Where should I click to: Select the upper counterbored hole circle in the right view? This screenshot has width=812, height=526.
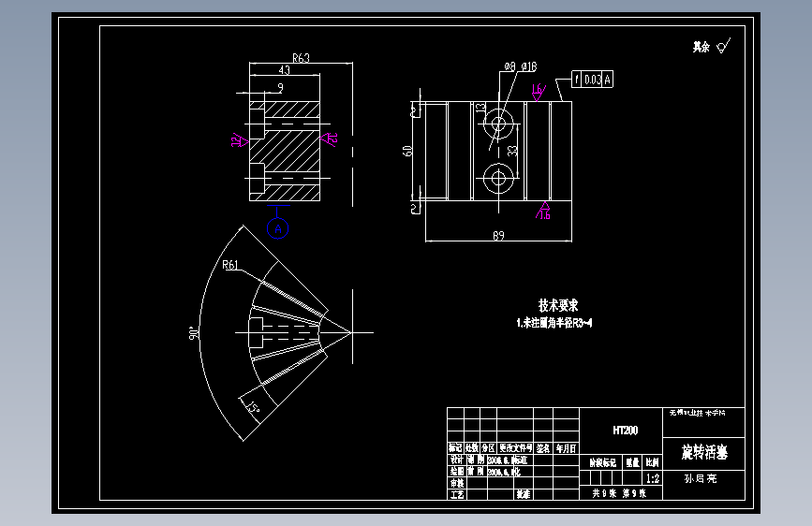(x=498, y=124)
